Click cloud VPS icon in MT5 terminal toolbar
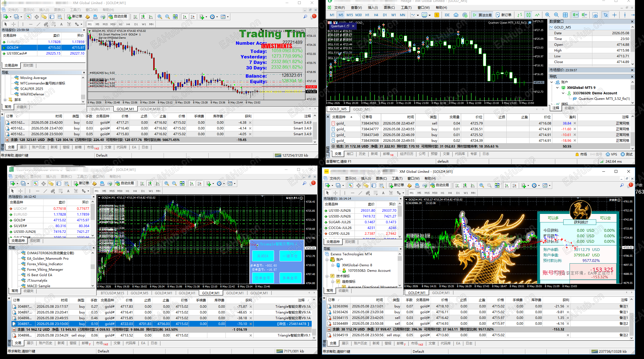Viewport: 644px width, 359px height. pos(456,15)
